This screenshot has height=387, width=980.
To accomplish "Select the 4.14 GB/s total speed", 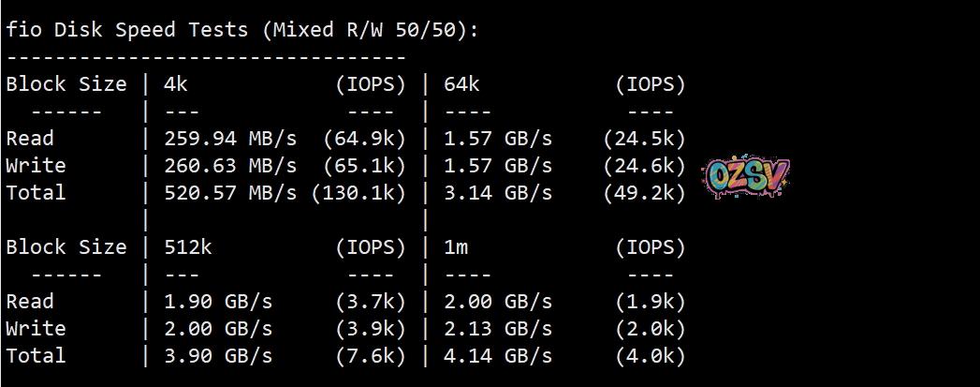I will pyautogui.click(x=498, y=356).
